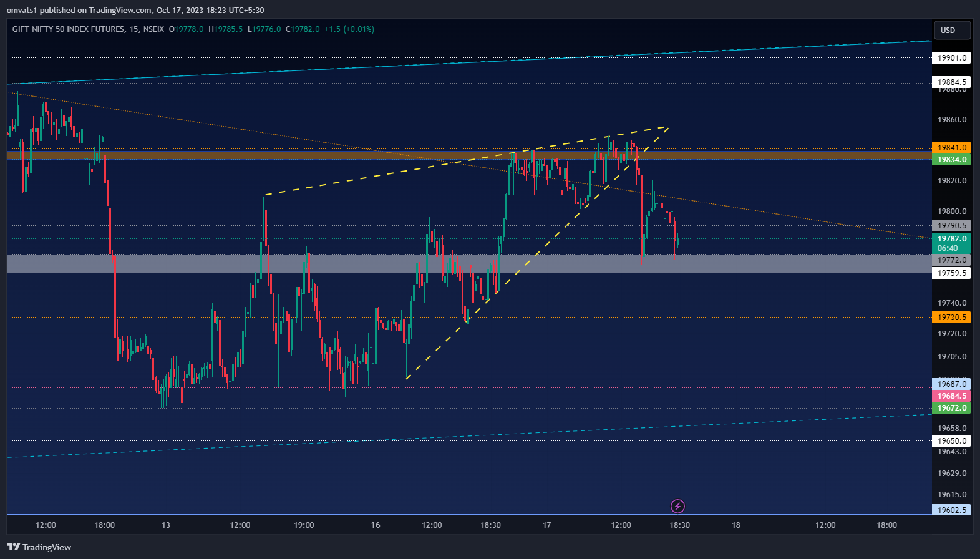Click the current price label 19782.0
This screenshot has width=980, height=559.
pyautogui.click(x=951, y=238)
